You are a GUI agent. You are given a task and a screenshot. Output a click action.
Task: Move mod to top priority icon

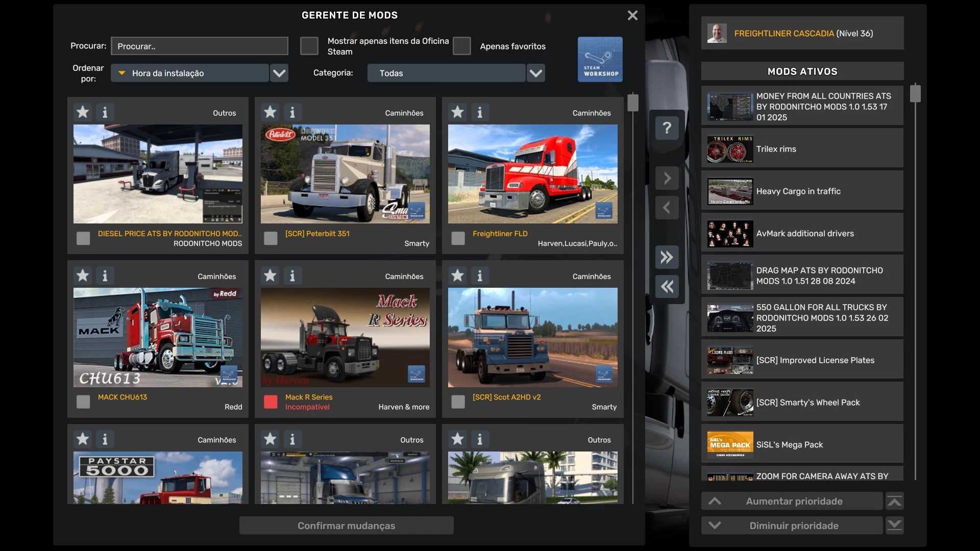894,502
